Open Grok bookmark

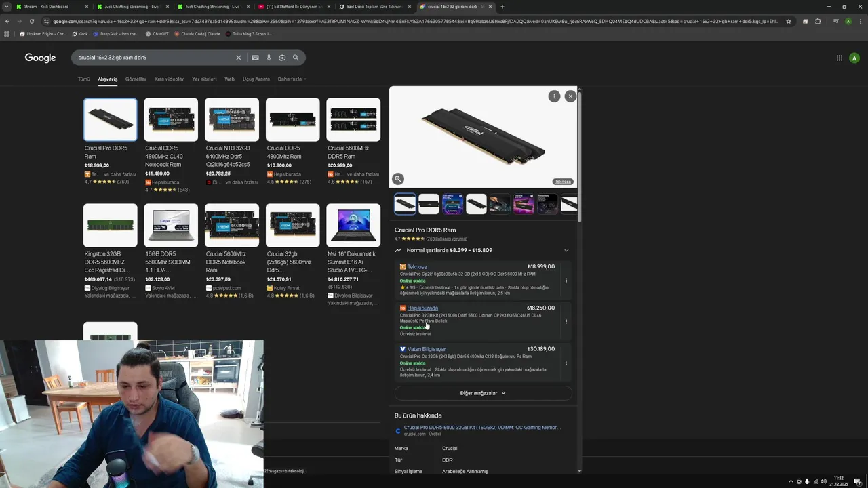(80, 33)
